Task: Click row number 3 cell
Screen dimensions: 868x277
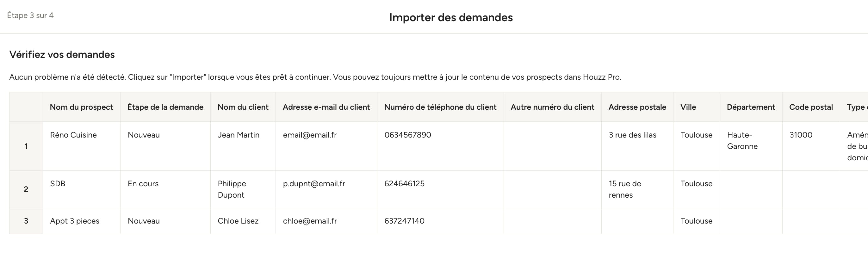Action: [26, 221]
